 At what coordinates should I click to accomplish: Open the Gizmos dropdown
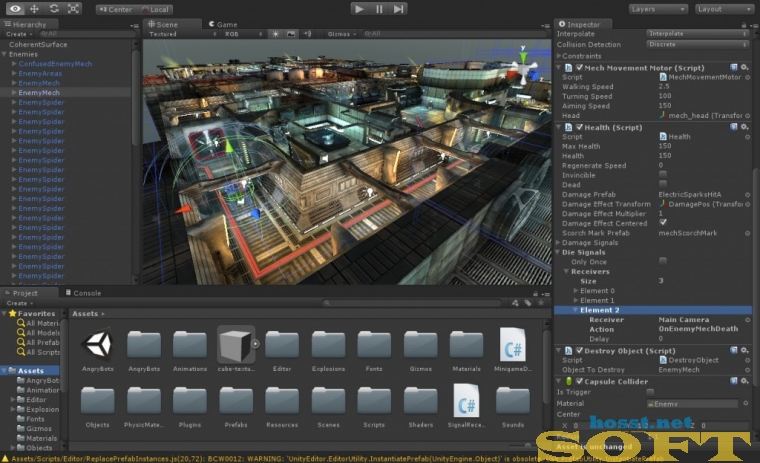[342, 34]
